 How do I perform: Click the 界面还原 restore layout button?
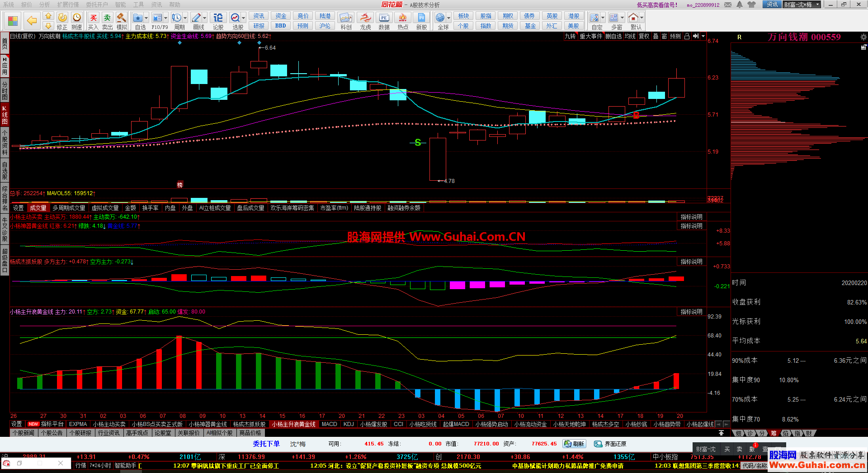click(x=610, y=444)
